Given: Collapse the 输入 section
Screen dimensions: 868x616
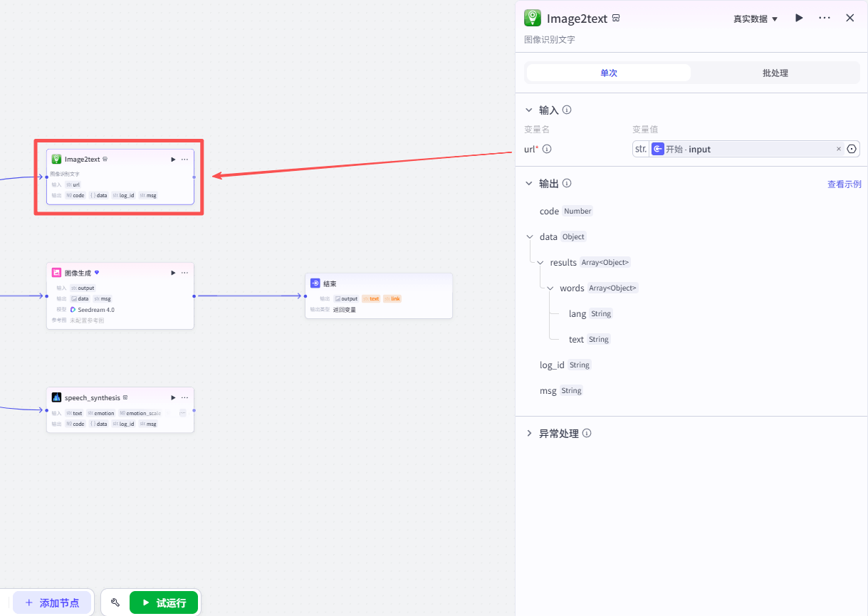Looking at the screenshot, I should (x=528, y=110).
